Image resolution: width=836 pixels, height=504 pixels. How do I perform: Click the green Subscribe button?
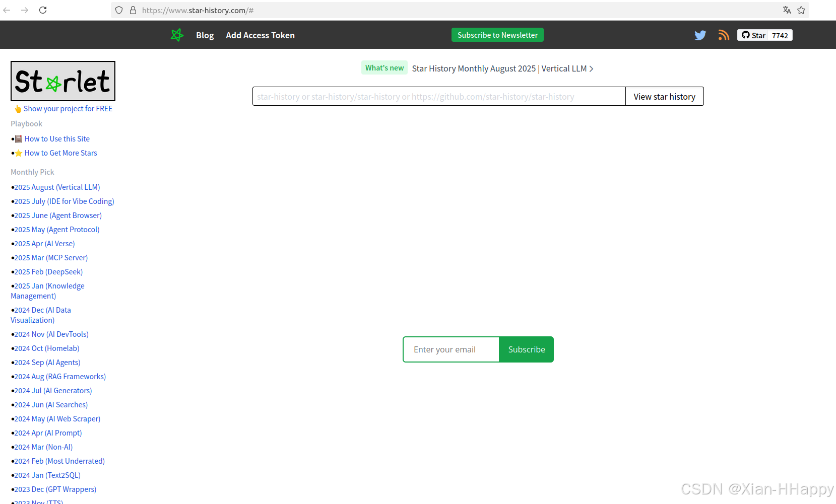[x=527, y=349]
